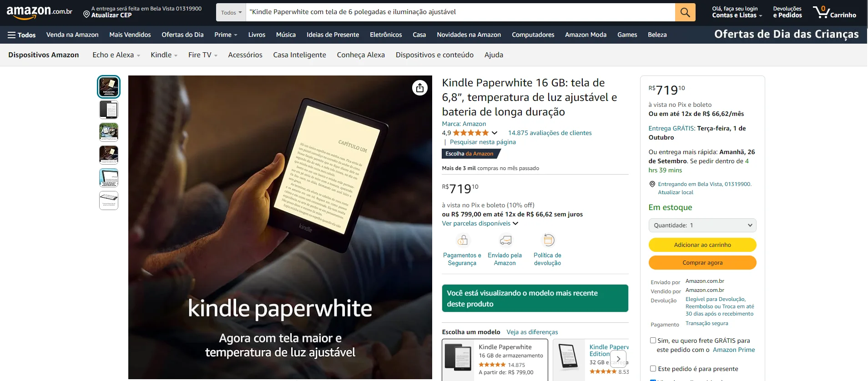The height and width of the screenshot is (381, 868).
Task: Check Este pedido é para presente
Action: (653, 368)
